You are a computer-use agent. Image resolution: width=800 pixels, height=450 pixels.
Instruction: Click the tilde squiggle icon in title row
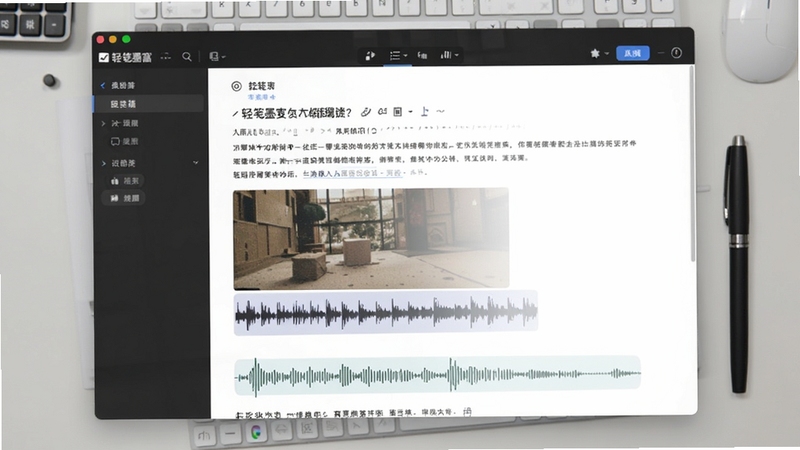click(x=440, y=111)
